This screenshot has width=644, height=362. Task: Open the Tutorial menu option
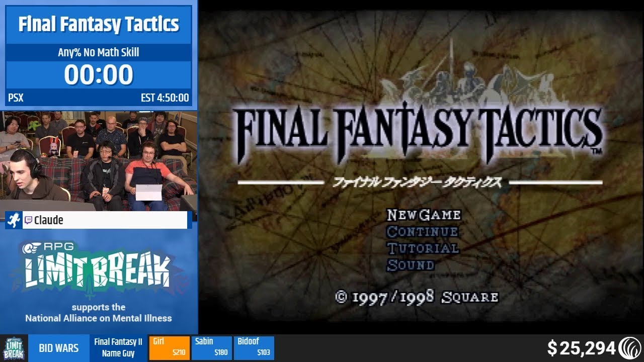coord(423,248)
